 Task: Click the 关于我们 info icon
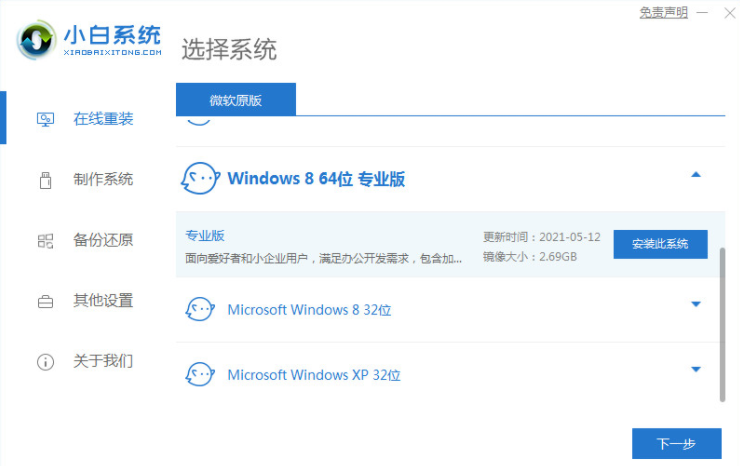pyautogui.click(x=46, y=361)
